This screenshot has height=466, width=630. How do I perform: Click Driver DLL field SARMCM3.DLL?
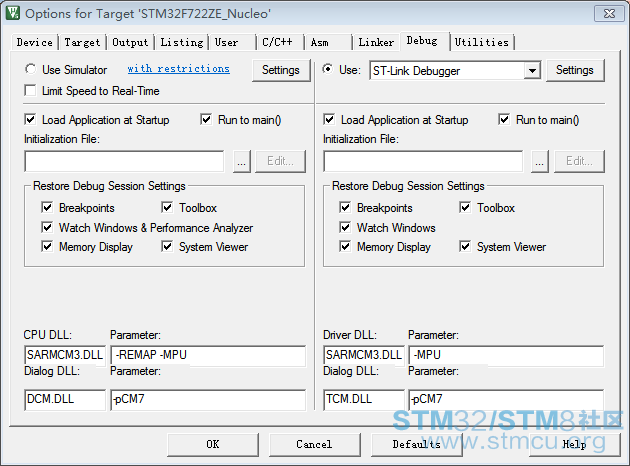pos(364,356)
